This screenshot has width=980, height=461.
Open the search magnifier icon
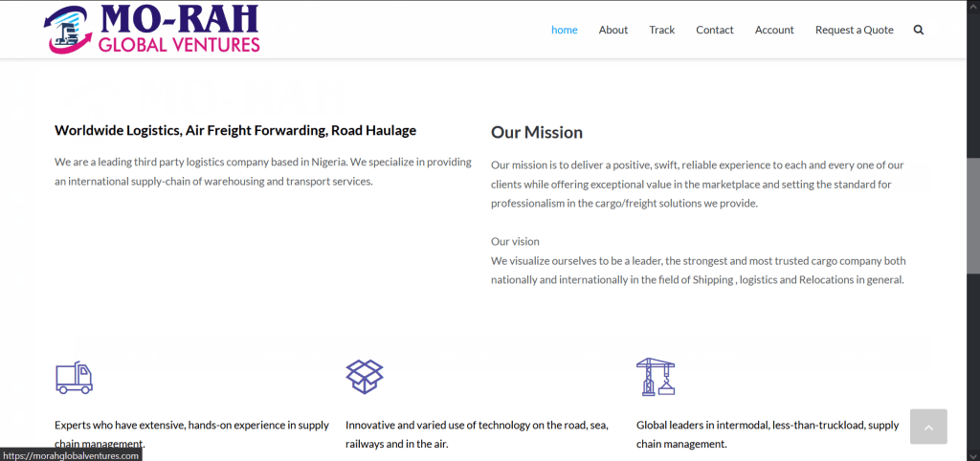(x=919, y=30)
